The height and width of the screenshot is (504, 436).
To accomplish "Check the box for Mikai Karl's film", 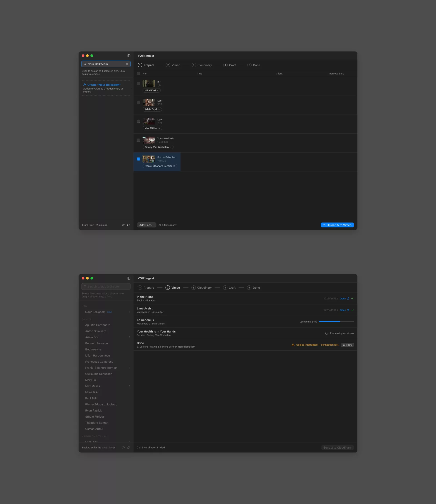I will pos(139,84).
